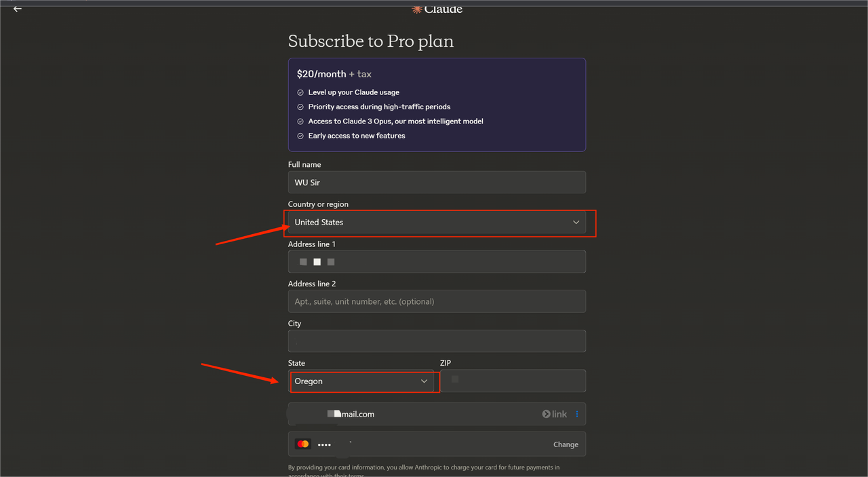Screen dimensions: 868x477
Task: Click the text Early access to new features
Action: point(357,136)
